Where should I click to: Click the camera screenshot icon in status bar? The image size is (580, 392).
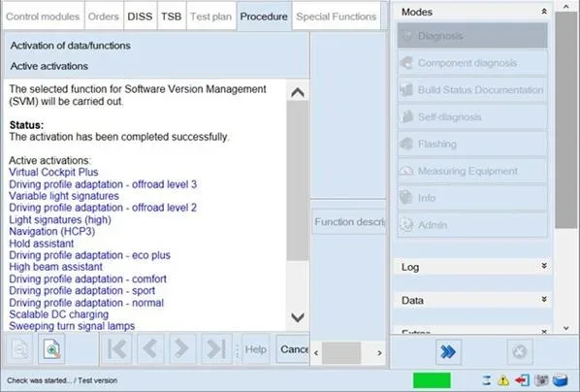click(x=541, y=380)
